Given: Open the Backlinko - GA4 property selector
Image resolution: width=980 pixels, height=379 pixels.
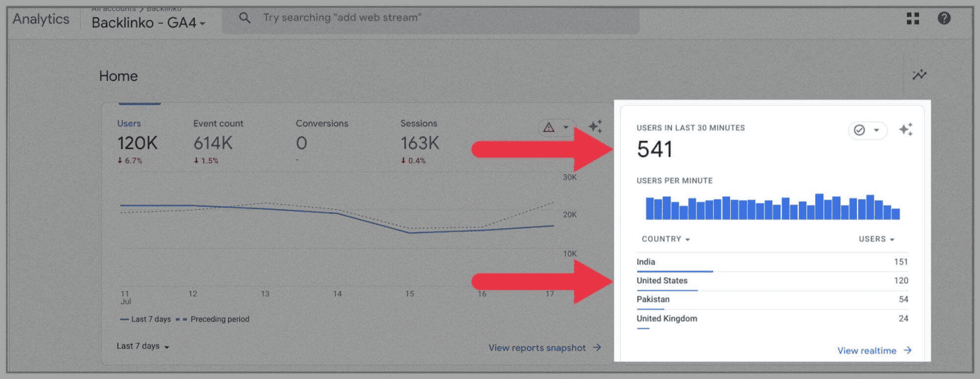Looking at the screenshot, I should coord(148,23).
